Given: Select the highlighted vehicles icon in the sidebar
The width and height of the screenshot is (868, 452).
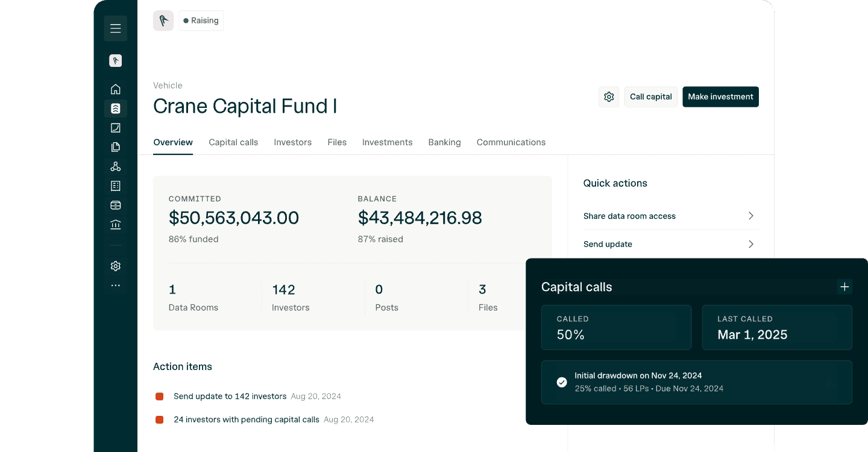Looking at the screenshot, I should tap(116, 108).
